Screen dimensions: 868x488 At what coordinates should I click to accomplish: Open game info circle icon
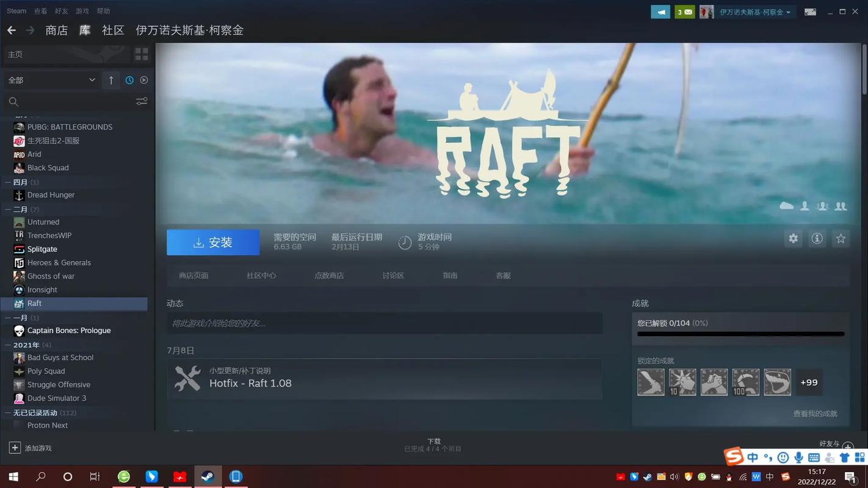tap(817, 239)
